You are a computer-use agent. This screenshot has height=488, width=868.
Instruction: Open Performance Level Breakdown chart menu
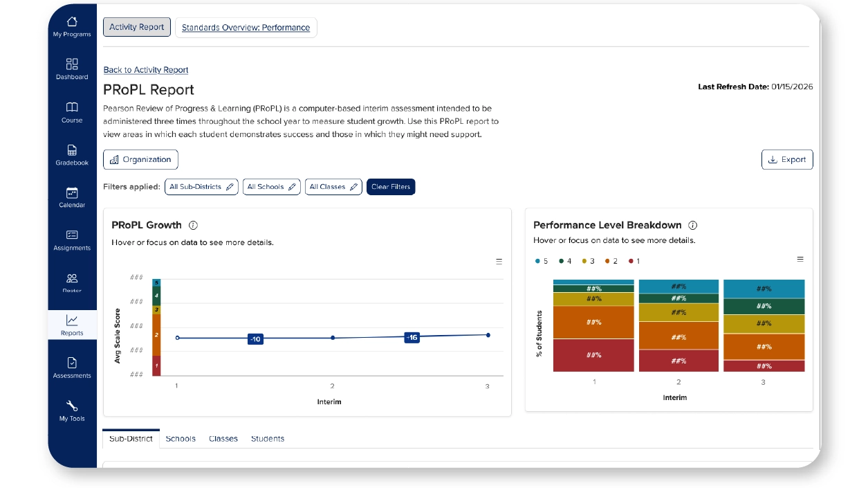pos(800,259)
